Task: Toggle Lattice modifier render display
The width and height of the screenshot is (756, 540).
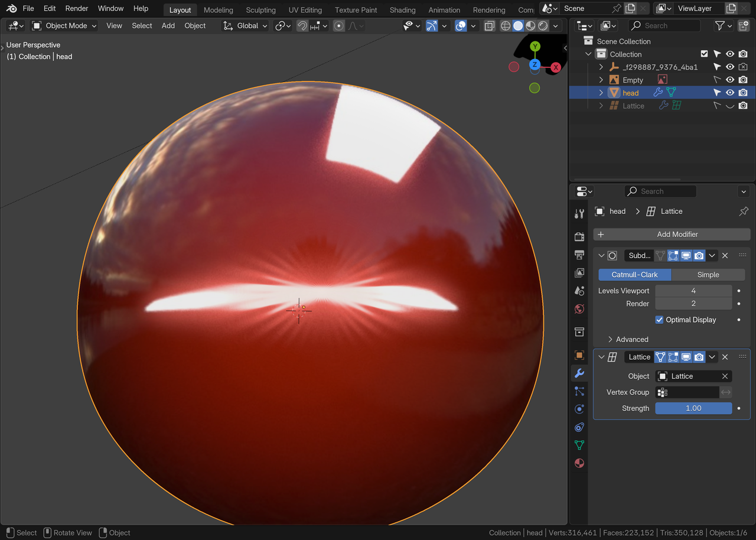Action: pyautogui.click(x=699, y=357)
